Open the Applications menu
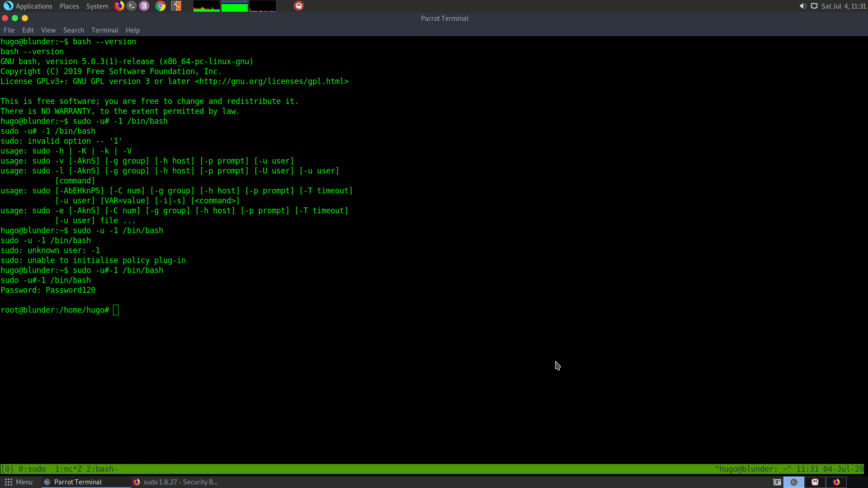The height and width of the screenshot is (488, 868). [28, 6]
